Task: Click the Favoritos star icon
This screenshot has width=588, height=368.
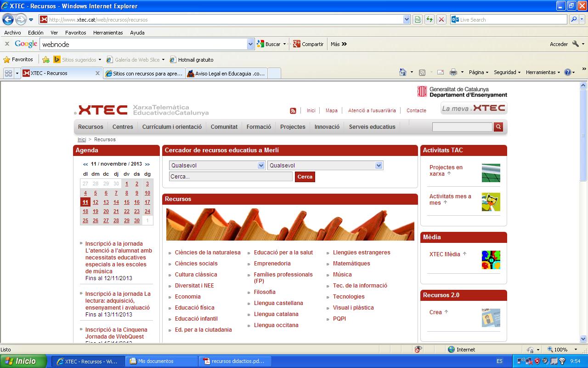Action: [x=6, y=60]
